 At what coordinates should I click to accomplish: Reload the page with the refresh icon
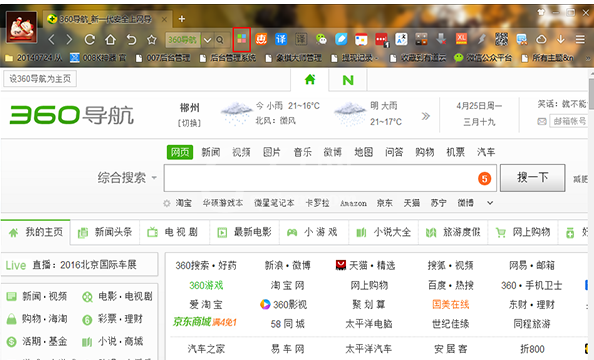(x=89, y=39)
